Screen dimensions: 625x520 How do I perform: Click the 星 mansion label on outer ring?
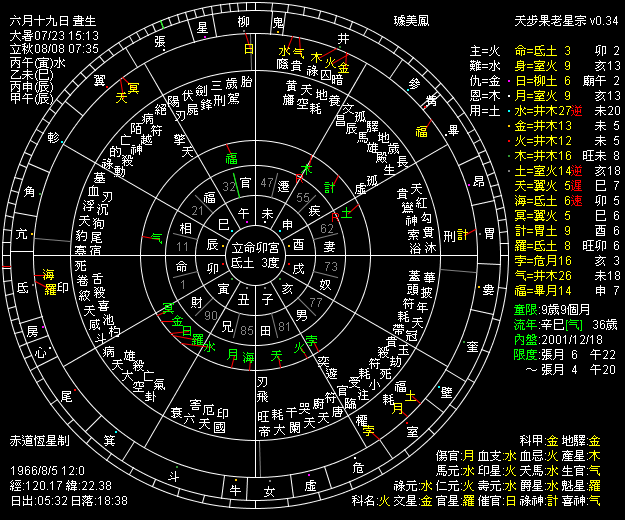point(203,26)
